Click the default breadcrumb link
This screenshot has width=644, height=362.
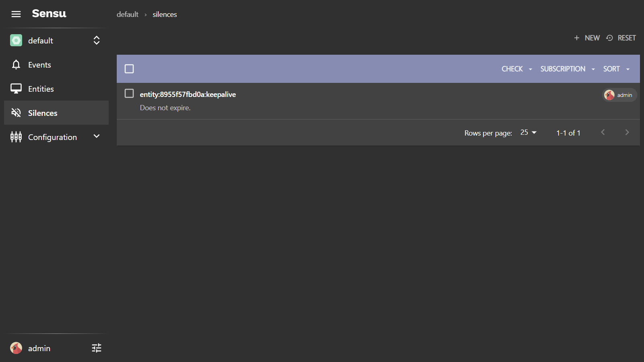(x=127, y=14)
